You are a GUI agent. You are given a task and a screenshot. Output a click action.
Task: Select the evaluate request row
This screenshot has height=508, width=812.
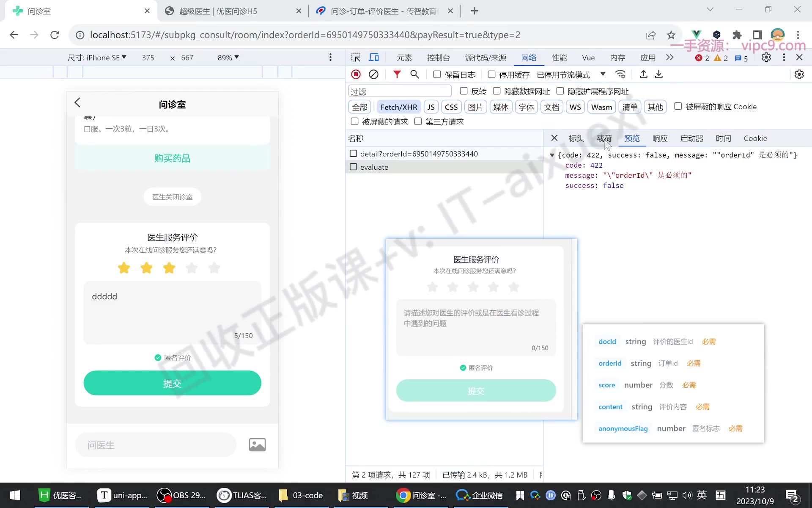444,167
